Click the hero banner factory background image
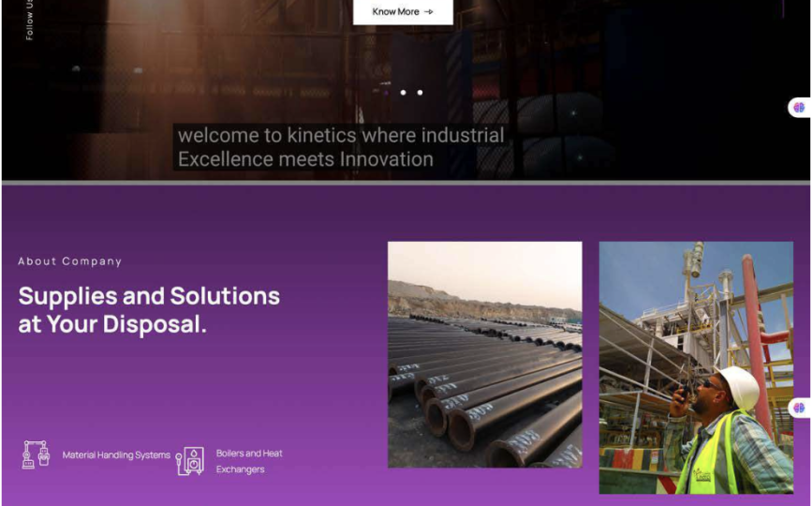812x506 pixels. (187, 66)
